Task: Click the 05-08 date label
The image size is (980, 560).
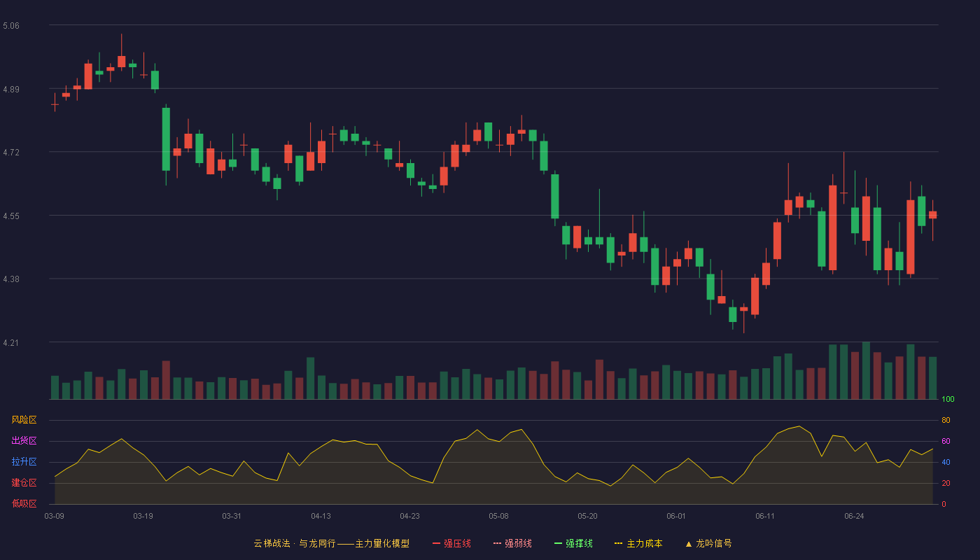Action: pyautogui.click(x=498, y=516)
